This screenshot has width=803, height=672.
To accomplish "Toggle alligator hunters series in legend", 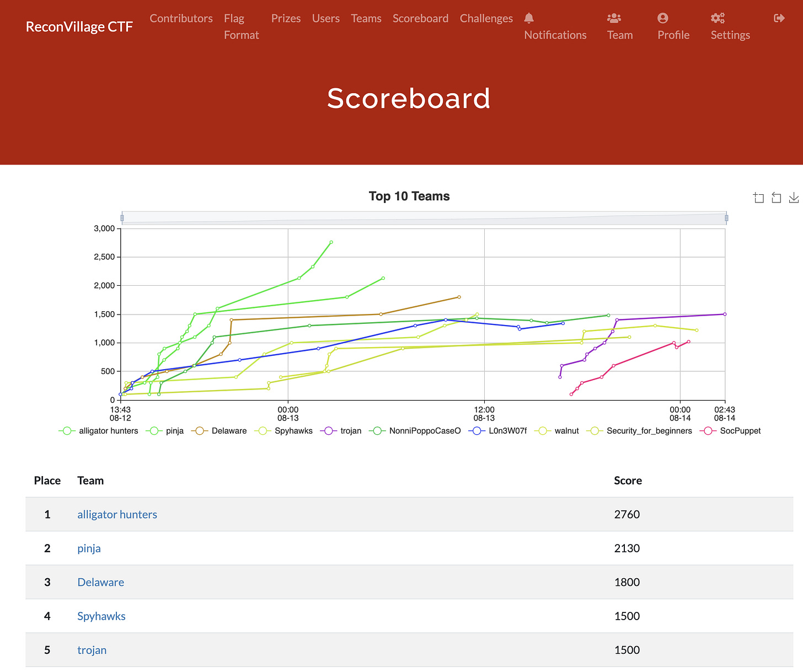I will [x=99, y=431].
